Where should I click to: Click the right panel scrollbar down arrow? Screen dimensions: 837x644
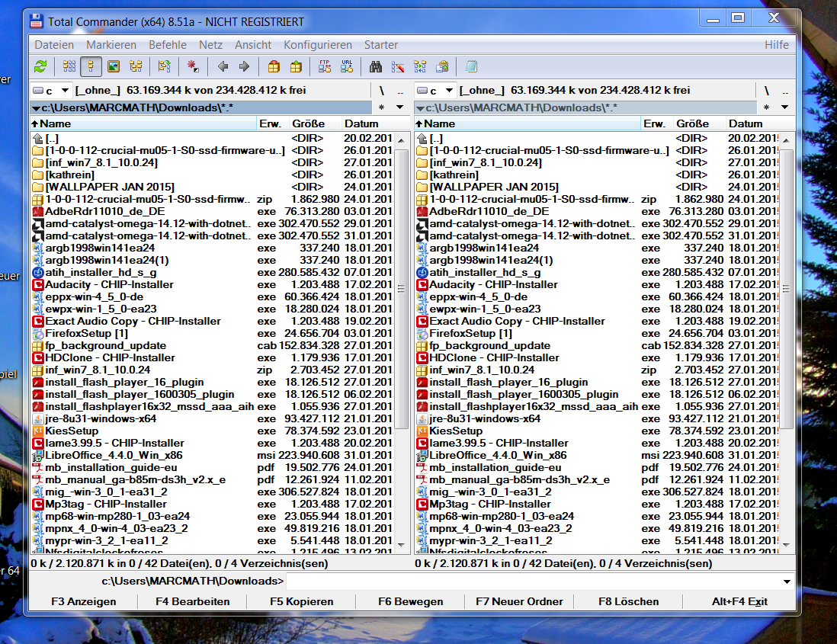click(786, 545)
